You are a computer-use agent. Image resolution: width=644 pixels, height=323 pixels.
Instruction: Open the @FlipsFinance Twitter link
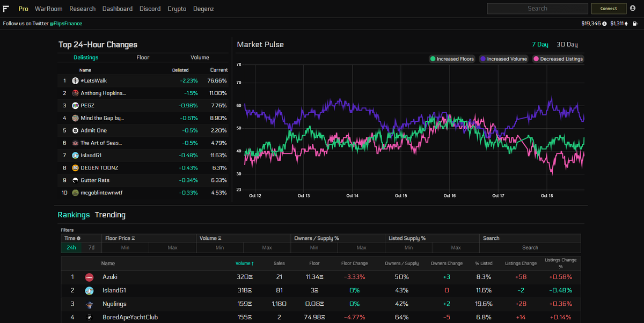pyautogui.click(x=66, y=24)
